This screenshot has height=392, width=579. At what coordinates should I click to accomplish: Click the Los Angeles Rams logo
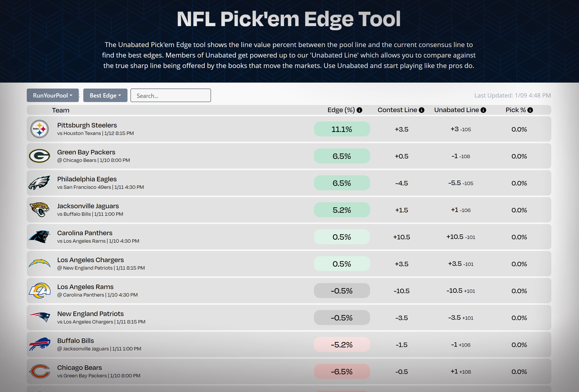click(39, 290)
